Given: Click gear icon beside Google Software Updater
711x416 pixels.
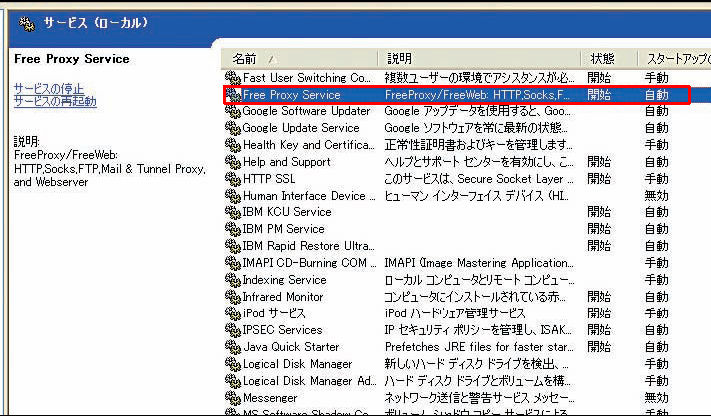Looking at the screenshot, I should point(233,111).
